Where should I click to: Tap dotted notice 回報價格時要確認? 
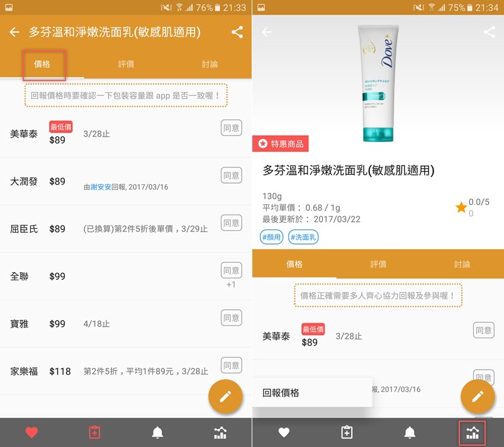126,96
